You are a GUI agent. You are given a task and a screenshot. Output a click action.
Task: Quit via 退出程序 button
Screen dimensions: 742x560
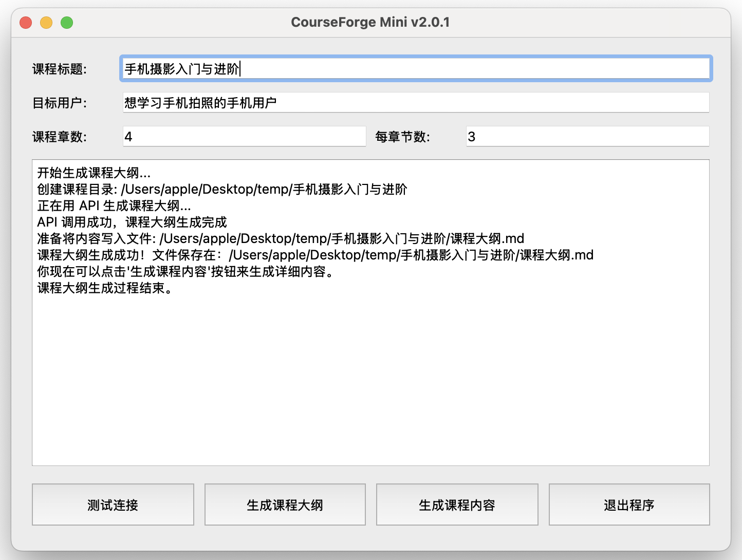(629, 505)
